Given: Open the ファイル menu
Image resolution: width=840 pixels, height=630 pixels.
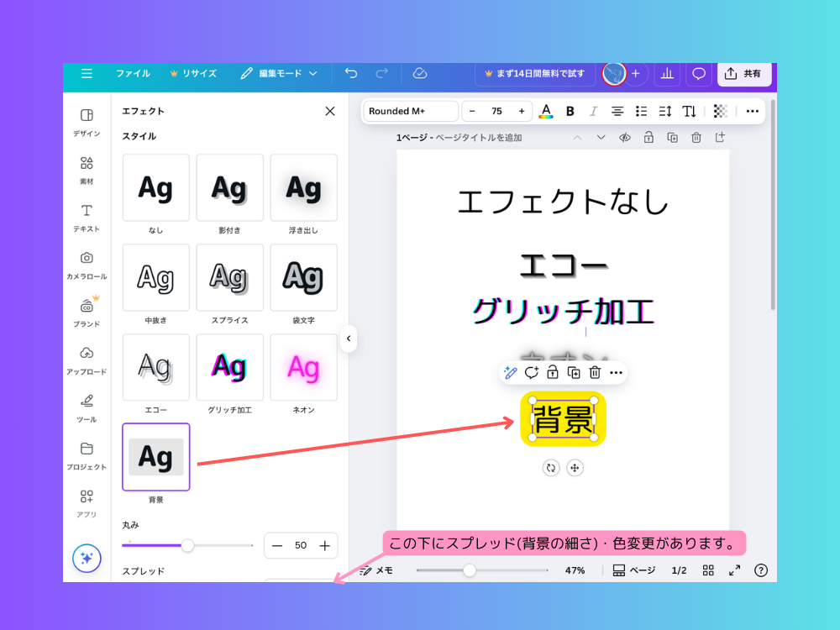Looking at the screenshot, I should pos(133,74).
